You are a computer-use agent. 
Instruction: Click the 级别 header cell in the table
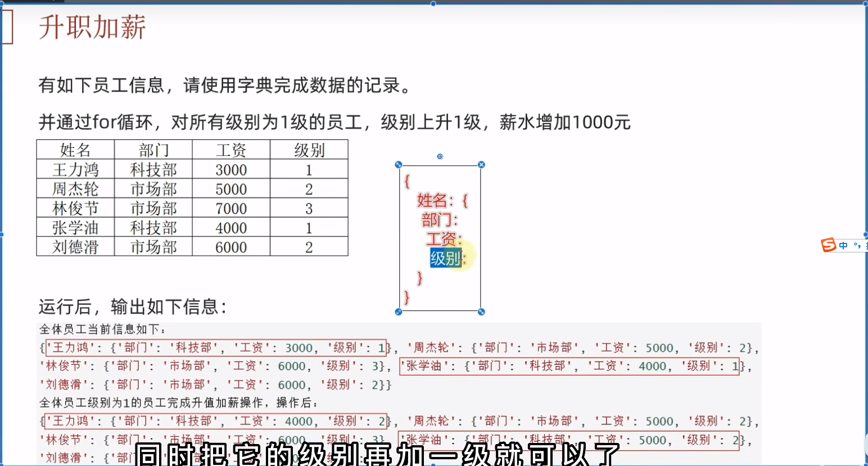coord(309,150)
